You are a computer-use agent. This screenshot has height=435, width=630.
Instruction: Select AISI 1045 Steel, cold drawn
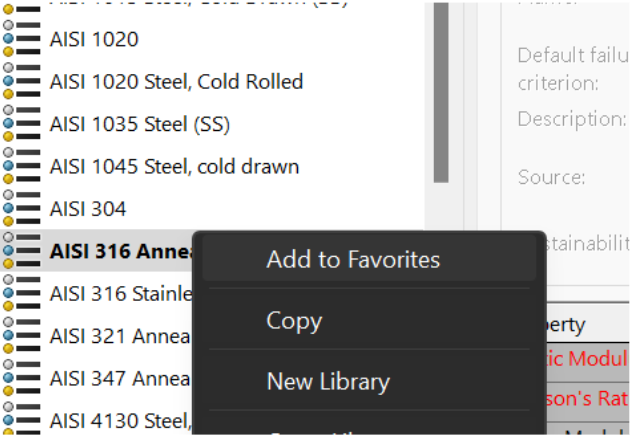tap(174, 166)
